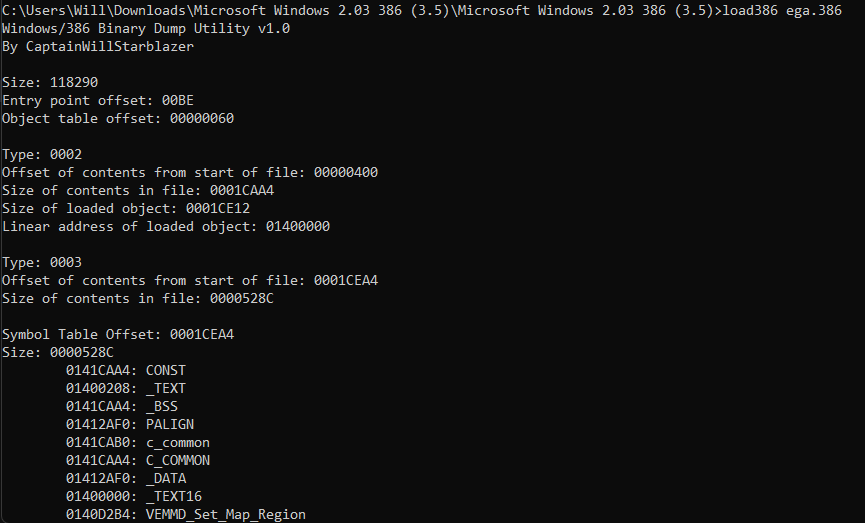Click the 'Size: 0000528C' line
Viewport: 865px width, 523px height.
(x=58, y=353)
